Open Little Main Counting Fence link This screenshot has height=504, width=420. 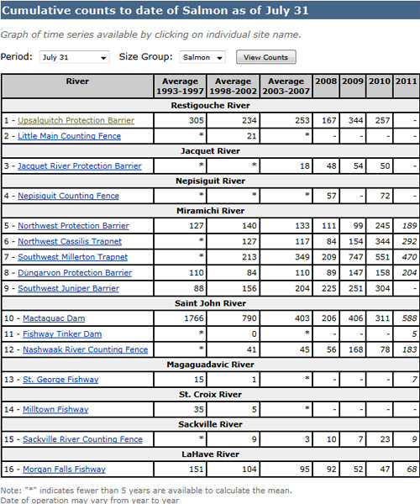click(69, 136)
